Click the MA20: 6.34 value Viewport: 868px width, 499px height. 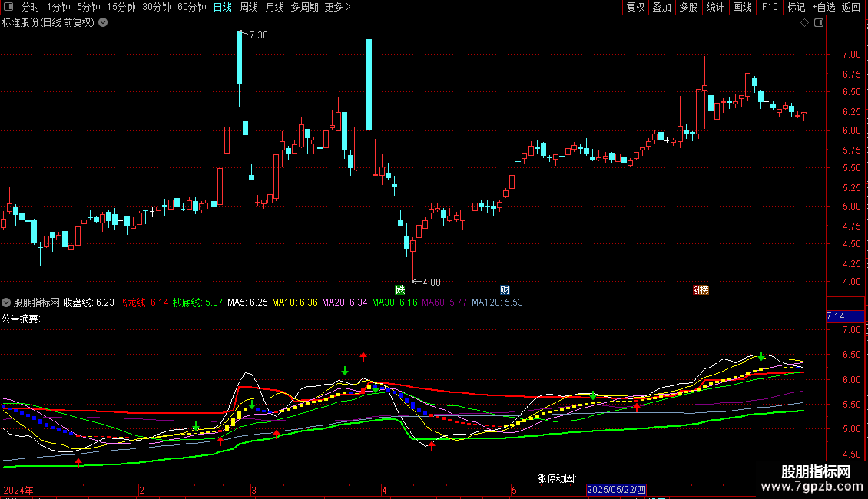tap(345, 302)
